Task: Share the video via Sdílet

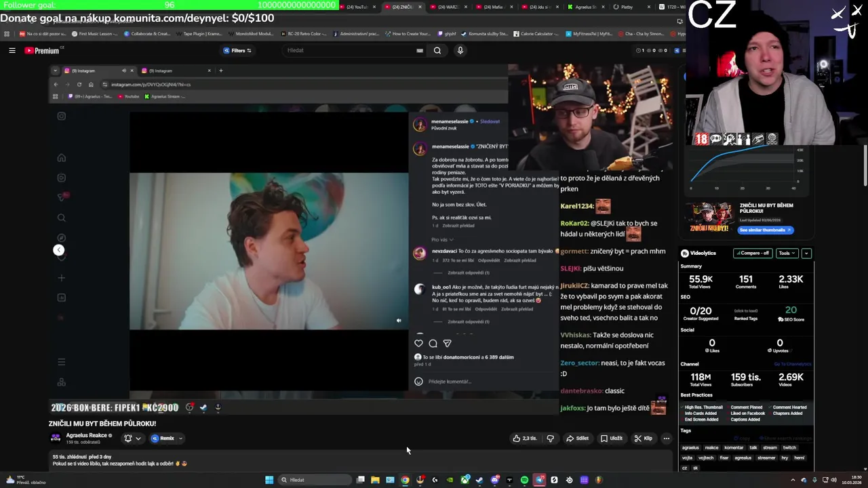Action: coord(578,439)
